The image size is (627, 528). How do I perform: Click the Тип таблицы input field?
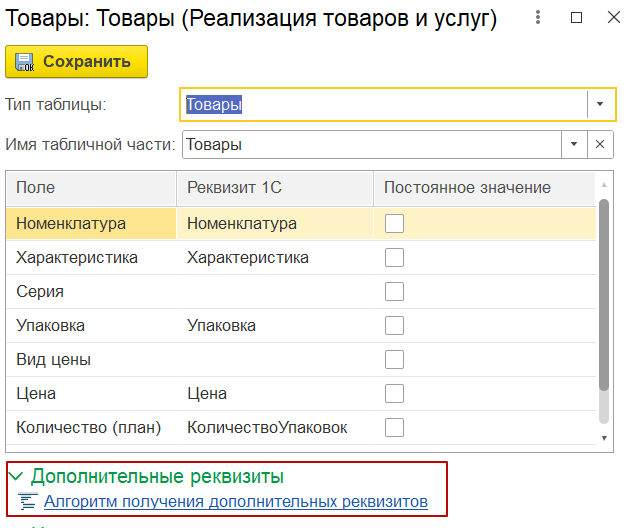380,104
